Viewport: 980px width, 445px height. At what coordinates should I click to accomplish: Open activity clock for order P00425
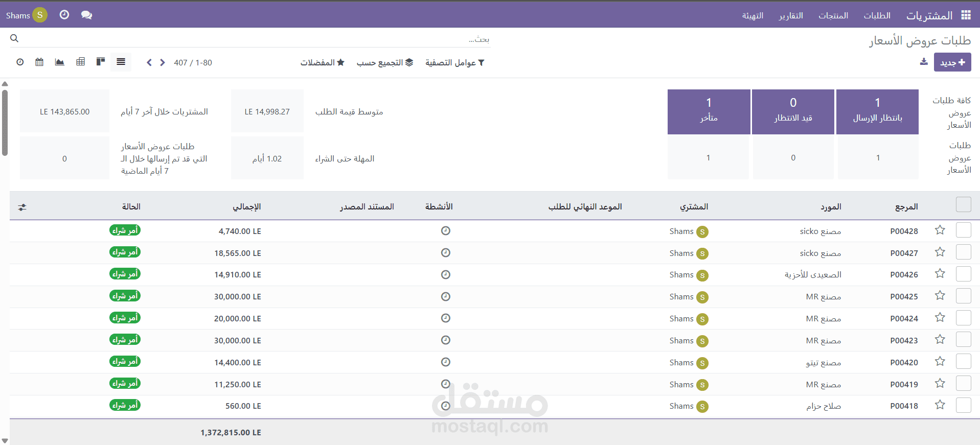446,297
